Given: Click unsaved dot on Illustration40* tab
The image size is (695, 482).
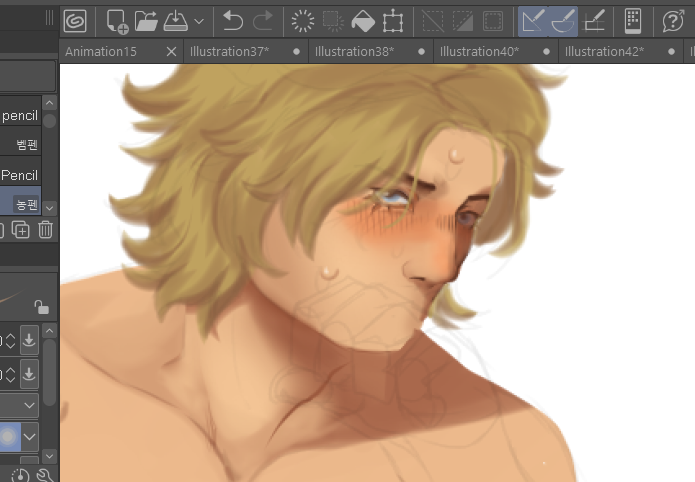Looking at the screenshot, I should point(547,52).
